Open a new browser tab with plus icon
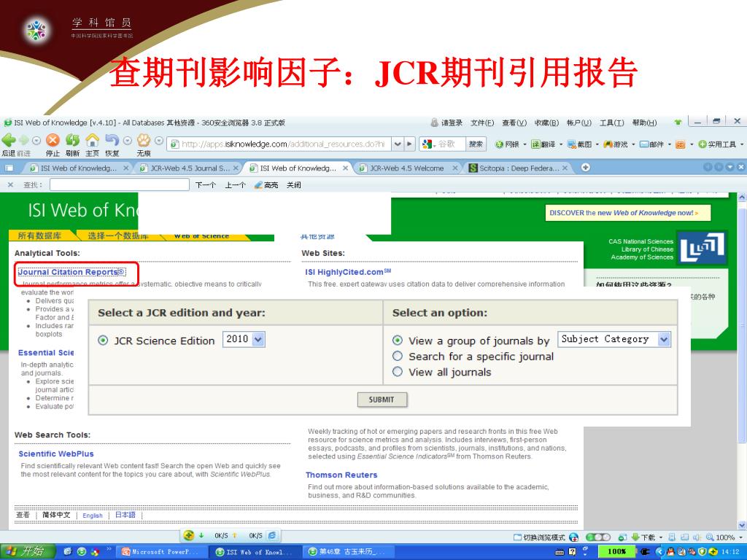This screenshot has width=747, height=560. [x=586, y=167]
